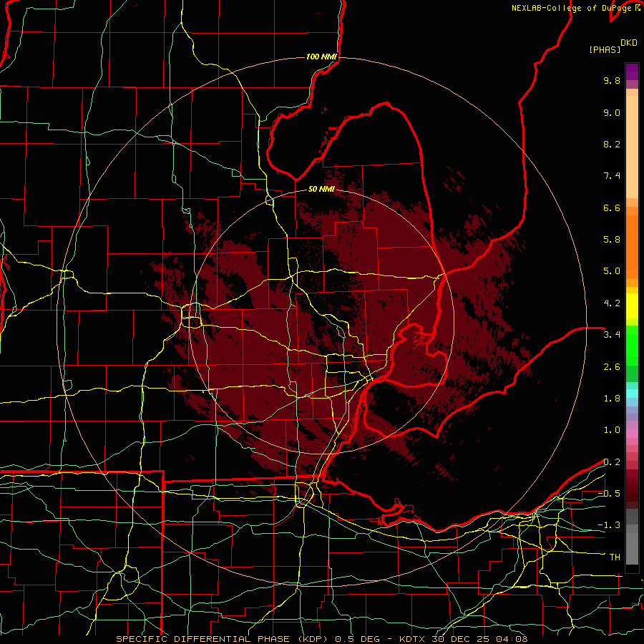
Task: Pick the pink color bar segment near 1.0
Action: point(632,434)
